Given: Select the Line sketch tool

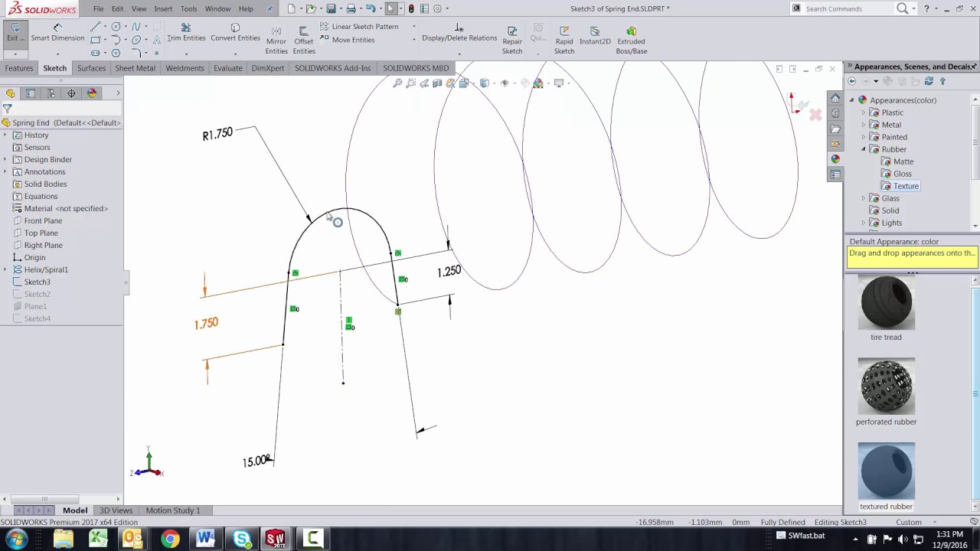Looking at the screenshot, I should click(x=95, y=27).
